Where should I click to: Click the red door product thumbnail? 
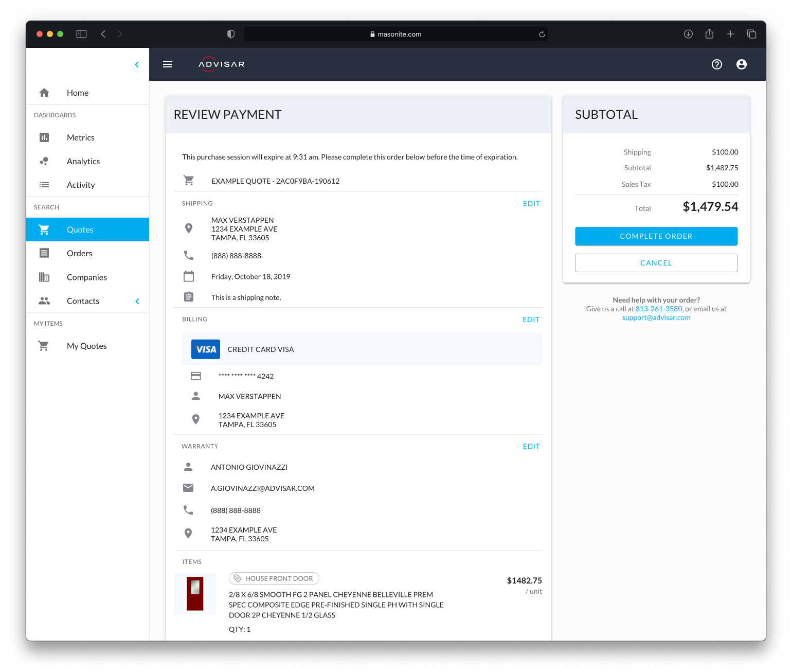click(195, 593)
